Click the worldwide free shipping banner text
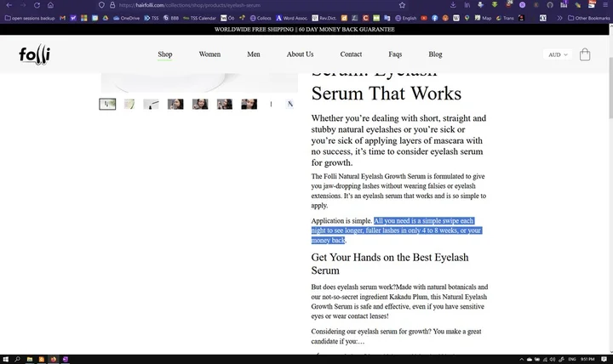Image resolution: width=613 pixels, height=364 pixels. pyautogui.click(x=305, y=29)
